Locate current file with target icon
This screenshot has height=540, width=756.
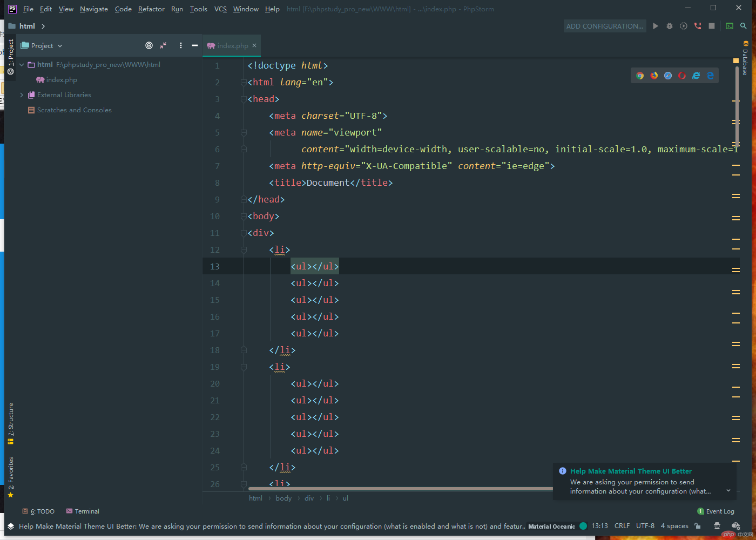pyautogui.click(x=149, y=45)
